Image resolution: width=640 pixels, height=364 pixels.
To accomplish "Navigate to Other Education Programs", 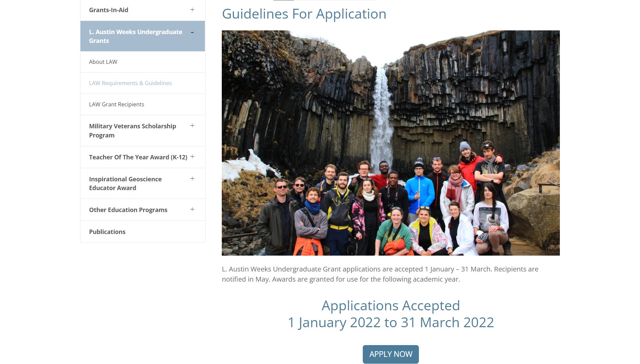I will (x=128, y=210).
